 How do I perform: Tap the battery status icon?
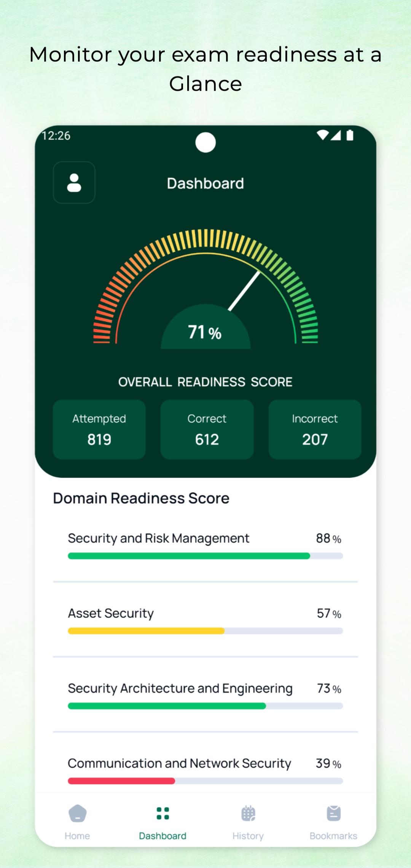[x=350, y=135]
